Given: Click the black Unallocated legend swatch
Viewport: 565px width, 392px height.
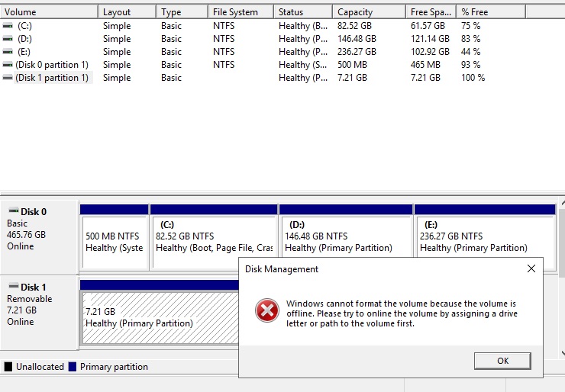Looking at the screenshot, I should [x=8, y=367].
